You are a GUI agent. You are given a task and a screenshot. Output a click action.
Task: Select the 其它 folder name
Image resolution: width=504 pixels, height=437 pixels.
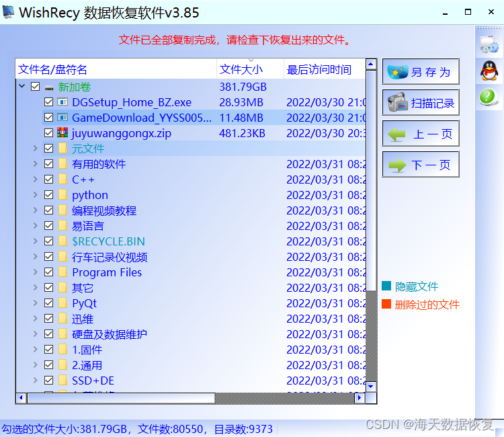[x=83, y=288]
